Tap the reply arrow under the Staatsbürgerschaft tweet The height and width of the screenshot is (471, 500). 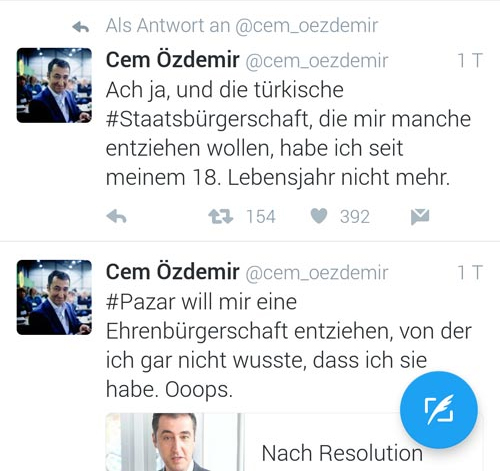pyautogui.click(x=116, y=217)
